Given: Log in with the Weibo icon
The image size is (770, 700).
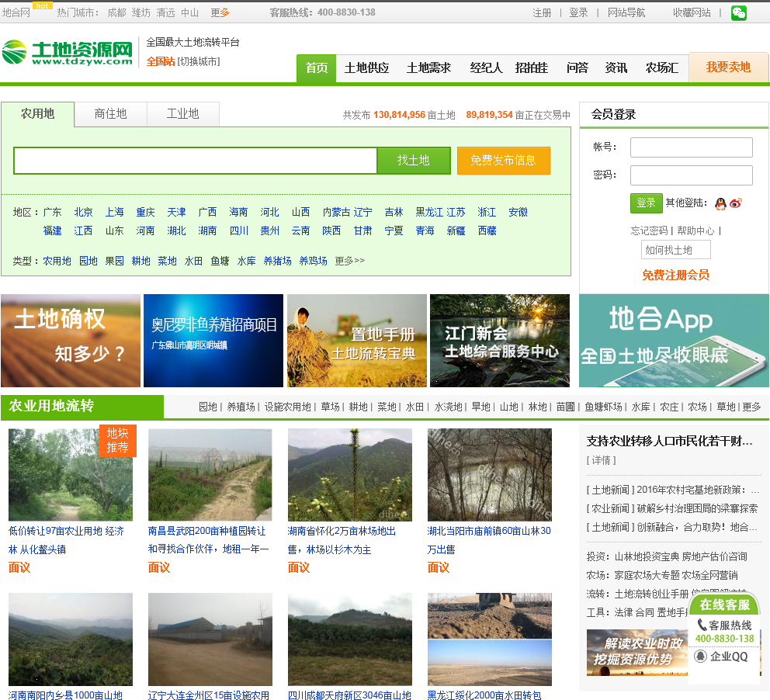Looking at the screenshot, I should [736, 203].
